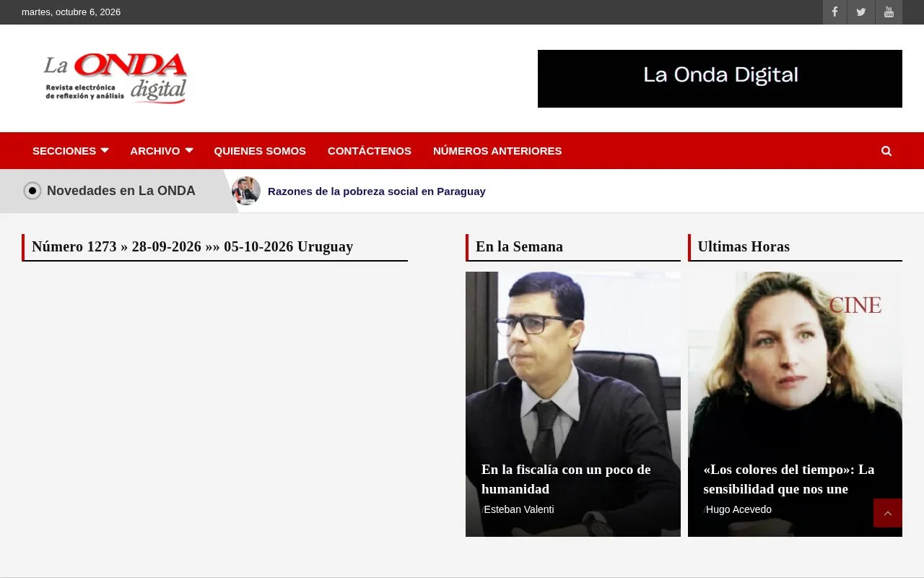Click the scroll-to-top arrow button

pyautogui.click(x=888, y=513)
